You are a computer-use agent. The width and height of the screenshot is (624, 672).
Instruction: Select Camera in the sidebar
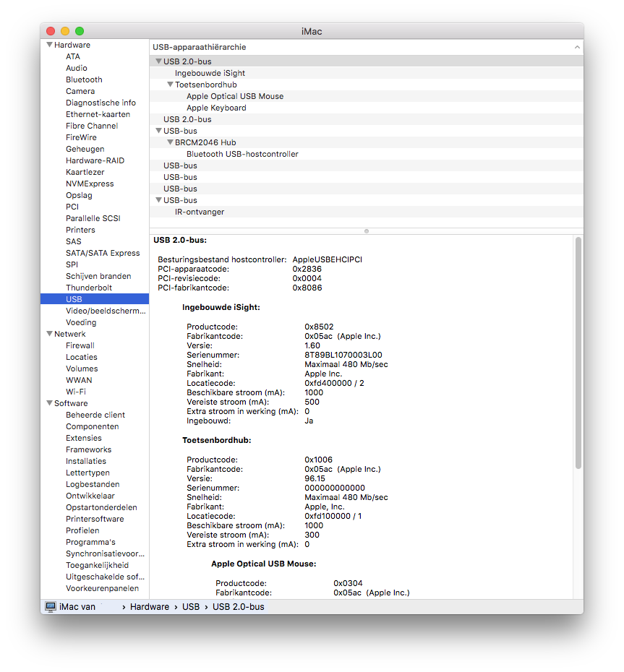coord(80,91)
